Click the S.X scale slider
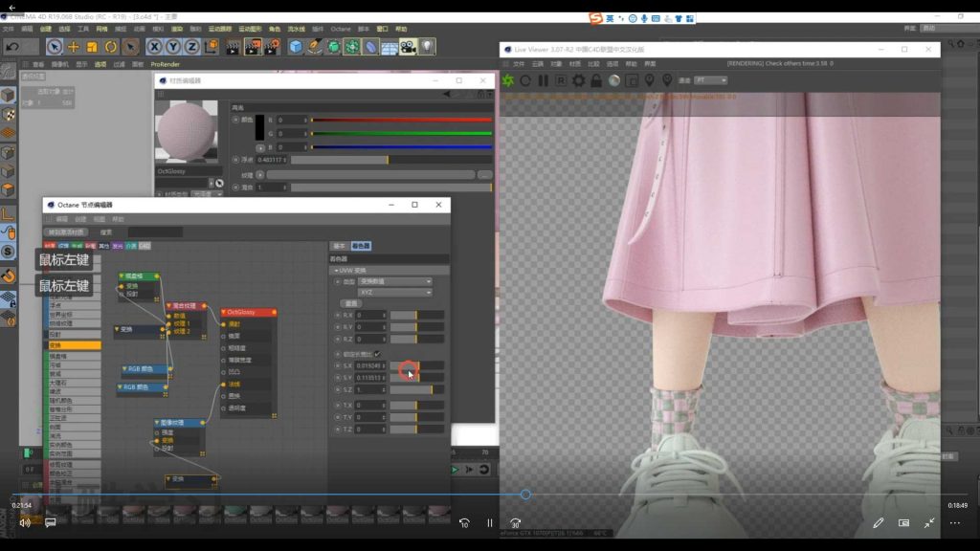This screenshot has height=551, width=980. (x=408, y=367)
